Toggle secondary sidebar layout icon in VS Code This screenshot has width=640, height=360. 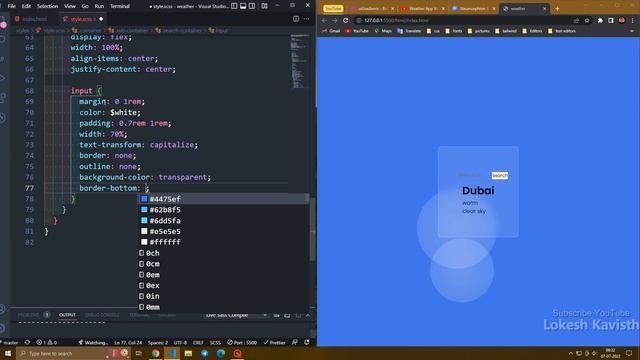click(252, 6)
